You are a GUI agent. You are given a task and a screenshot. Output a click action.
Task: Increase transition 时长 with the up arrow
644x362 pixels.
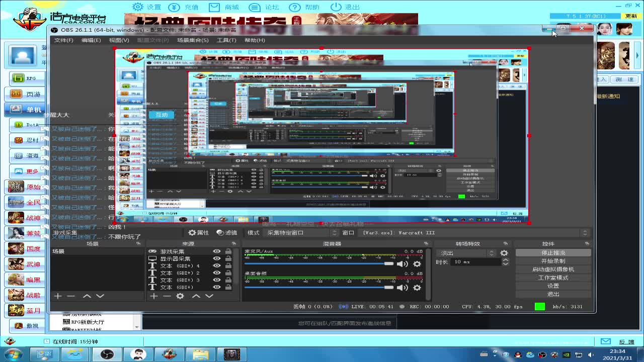(506, 260)
